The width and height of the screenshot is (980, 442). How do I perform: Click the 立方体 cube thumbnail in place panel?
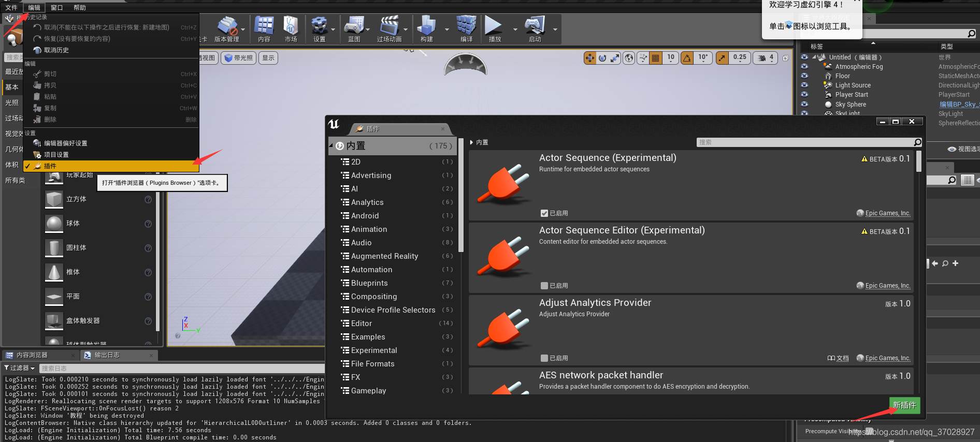coord(54,199)
